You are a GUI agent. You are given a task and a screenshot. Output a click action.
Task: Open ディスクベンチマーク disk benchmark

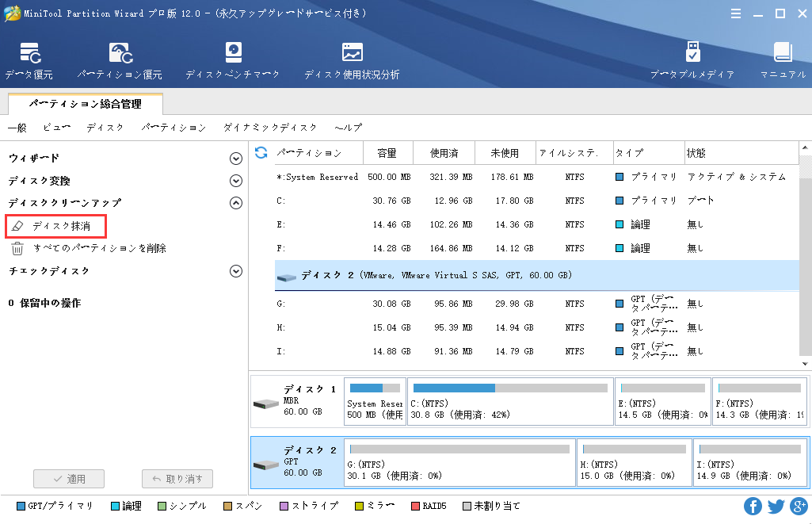[x=233, y=61]
